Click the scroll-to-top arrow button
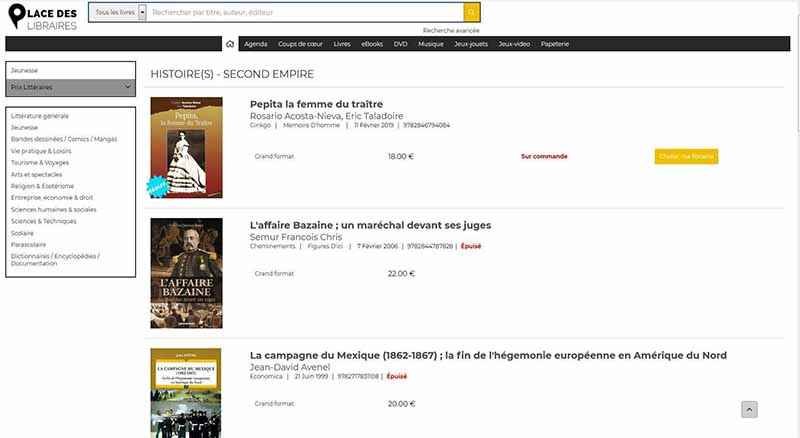Image resolution: width=800 pixels, height=438 pixels. pyautogui.click(x=749, y=409)
